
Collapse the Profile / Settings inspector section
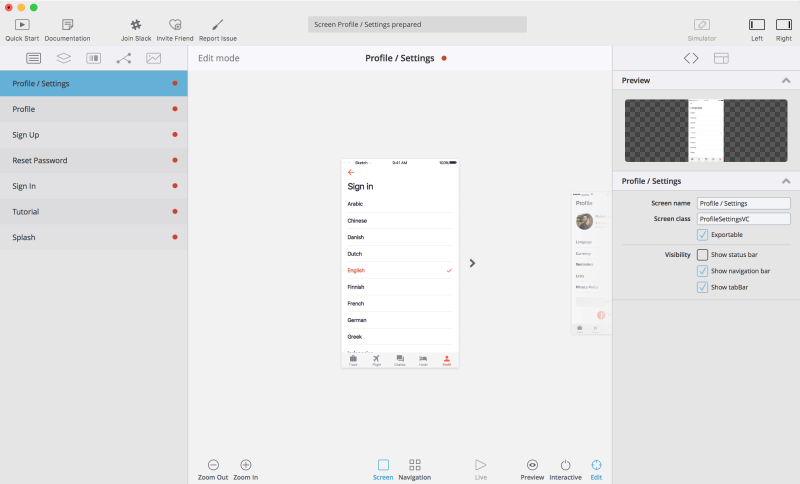pos(786,181)
